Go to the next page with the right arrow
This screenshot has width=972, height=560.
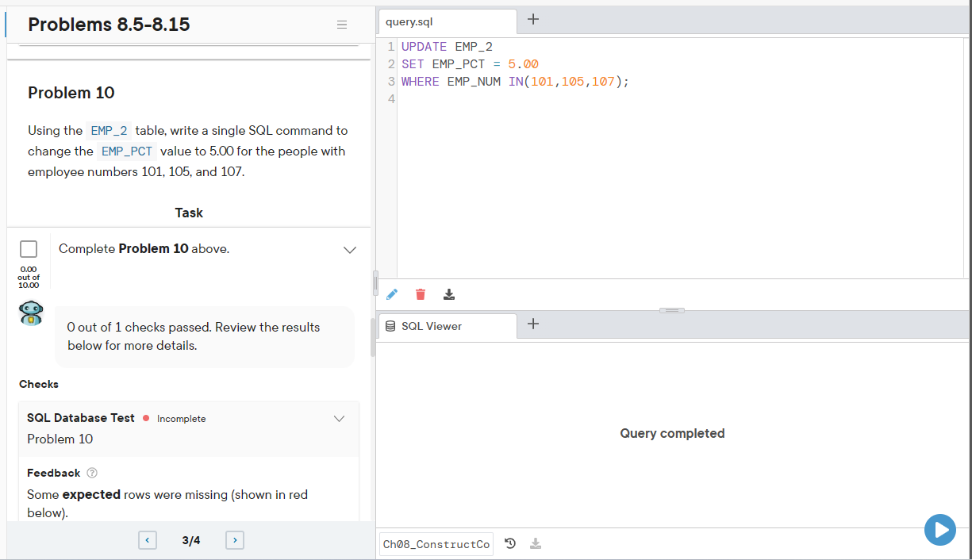click(x=234, y=539)
